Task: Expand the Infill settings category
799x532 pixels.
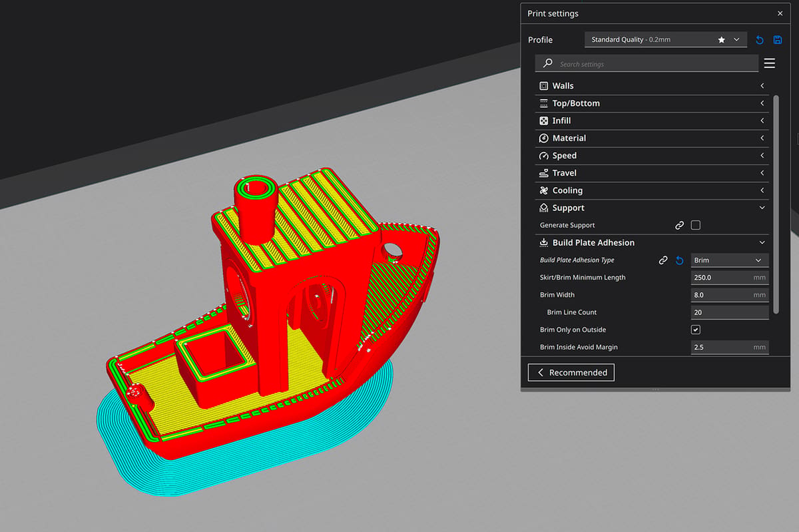Action: (652, 121)
